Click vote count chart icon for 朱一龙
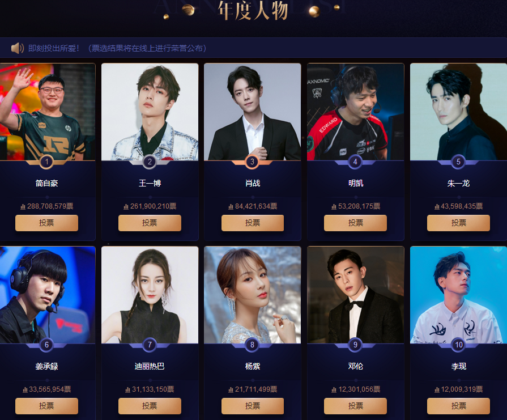The width and height of the screenshot is (507, 420). coord(437,206)
